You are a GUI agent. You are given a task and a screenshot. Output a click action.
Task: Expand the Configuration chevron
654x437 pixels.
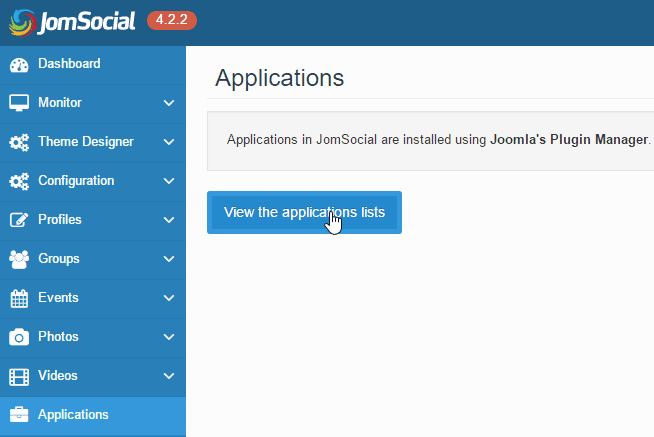168,181
